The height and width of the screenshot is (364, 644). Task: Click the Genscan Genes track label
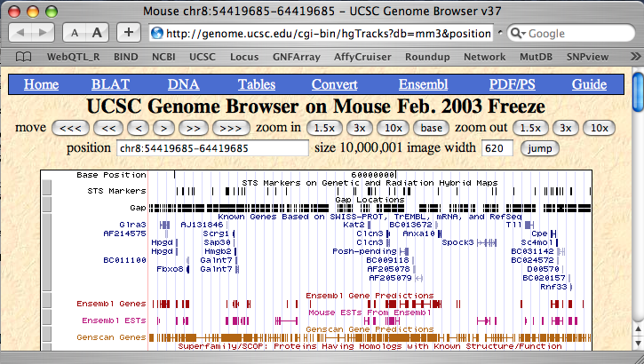click(111, 337)
